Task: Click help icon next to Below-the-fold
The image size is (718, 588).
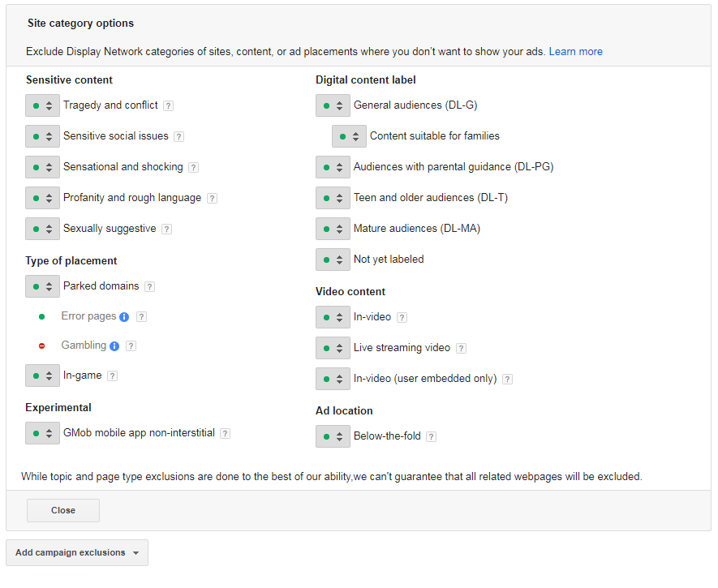Action: pyautogui.click(x=431, y=436)
